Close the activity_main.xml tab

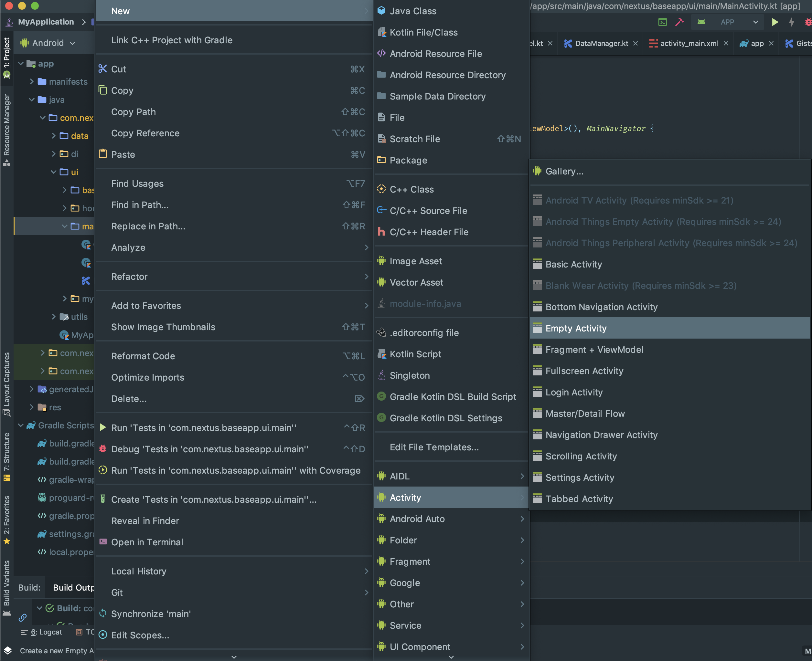point(726,43)
